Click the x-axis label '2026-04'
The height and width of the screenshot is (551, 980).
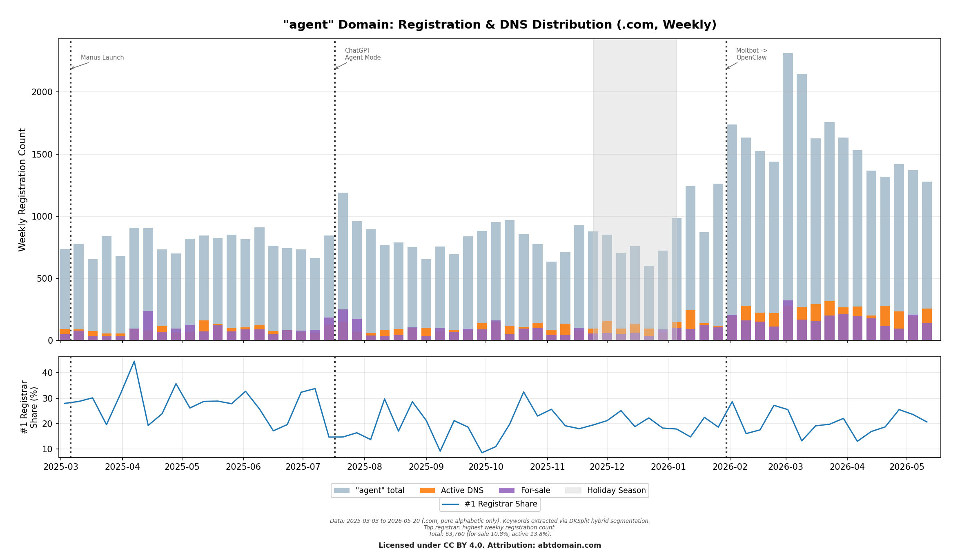847,467
